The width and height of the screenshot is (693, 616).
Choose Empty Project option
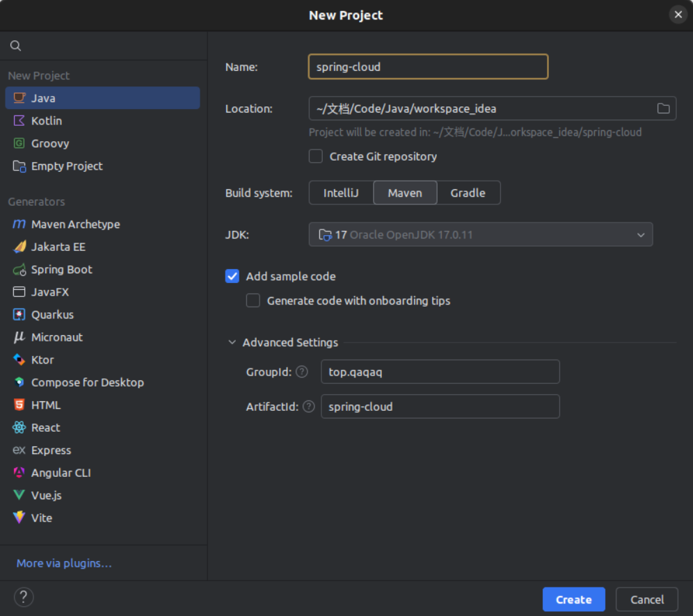[102, 166]
